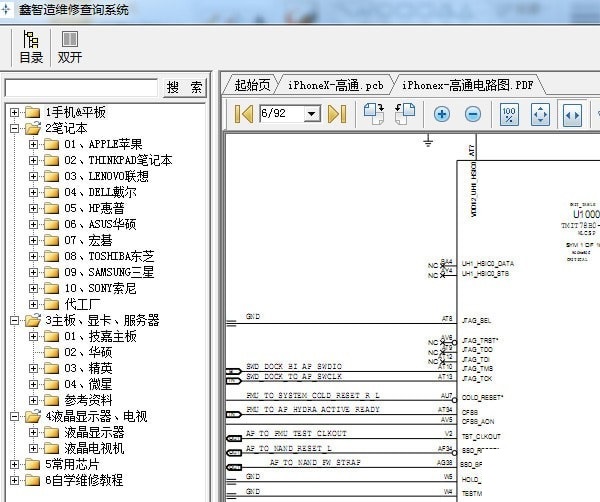600x502 pixels.
Task: Click the fit page icon
Action: pyautogui.click(x=540, y=114)
